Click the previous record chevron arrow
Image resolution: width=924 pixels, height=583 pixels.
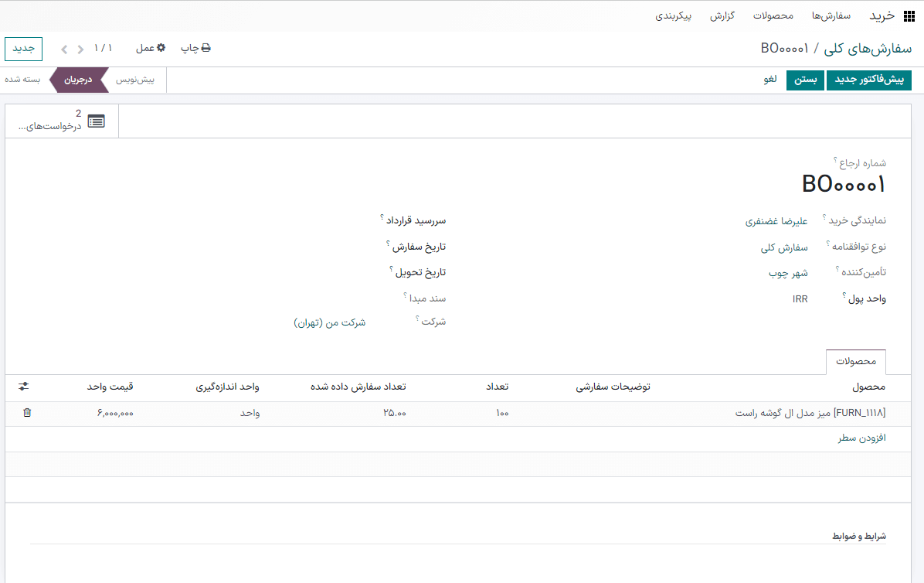pos(80,48)
